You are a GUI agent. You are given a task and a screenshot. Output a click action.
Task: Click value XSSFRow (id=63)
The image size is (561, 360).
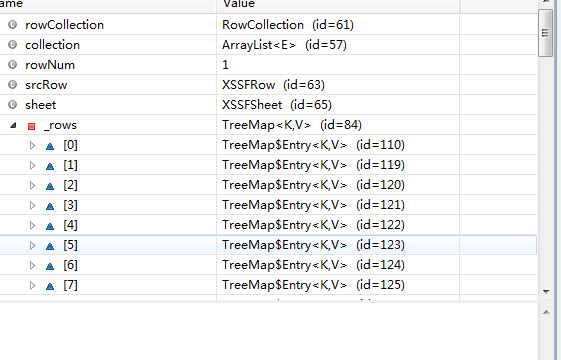click(273, 85)
